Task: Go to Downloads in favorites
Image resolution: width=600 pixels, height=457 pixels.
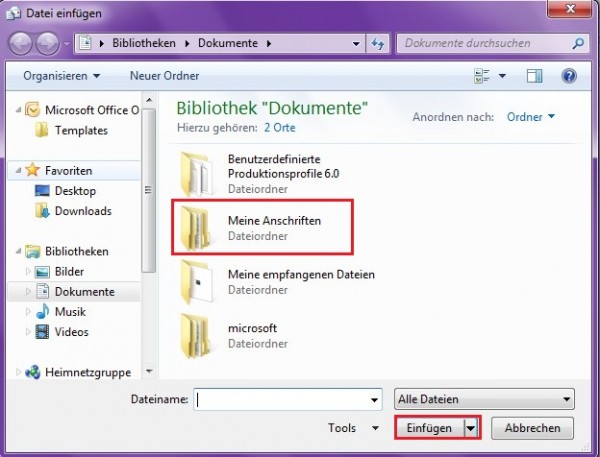Action: (73, 211)
